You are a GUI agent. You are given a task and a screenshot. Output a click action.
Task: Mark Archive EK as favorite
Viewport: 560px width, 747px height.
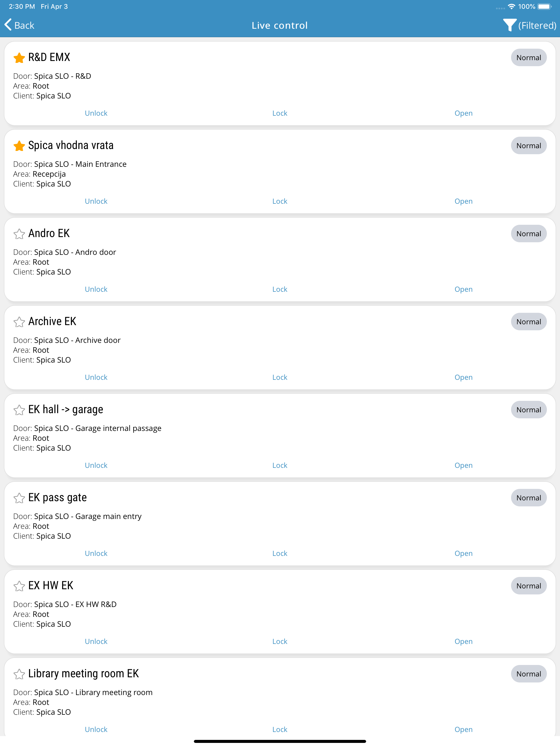19,322
